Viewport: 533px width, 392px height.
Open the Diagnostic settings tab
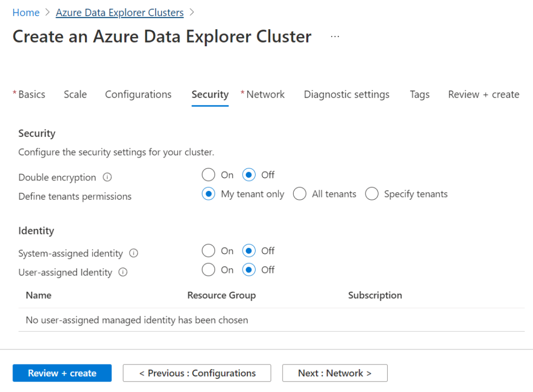pos(346,95)
